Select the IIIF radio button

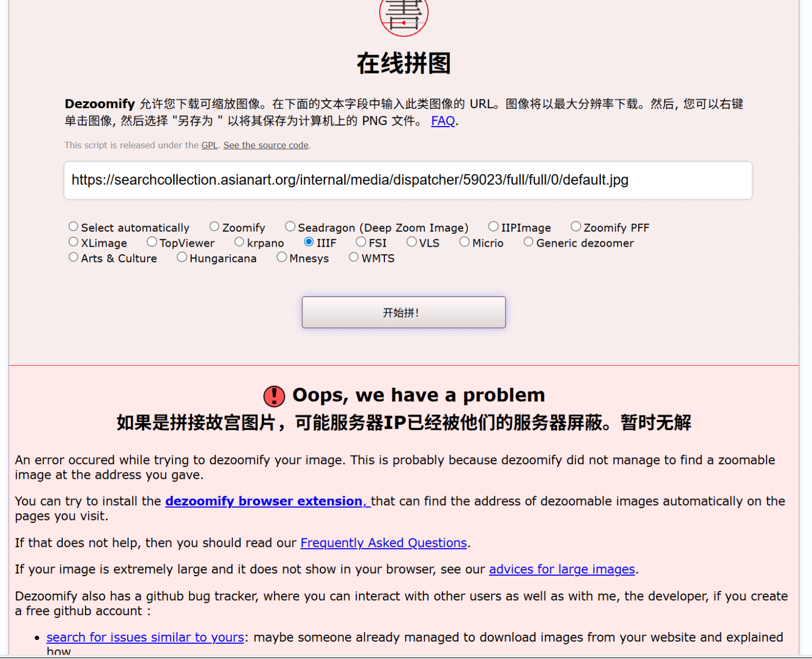click(309, 242)
